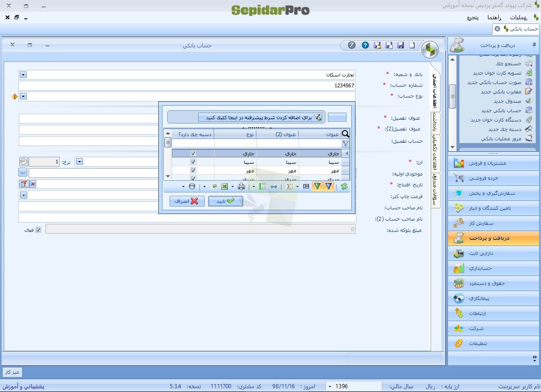Click the میز کار desktop button

12,372
